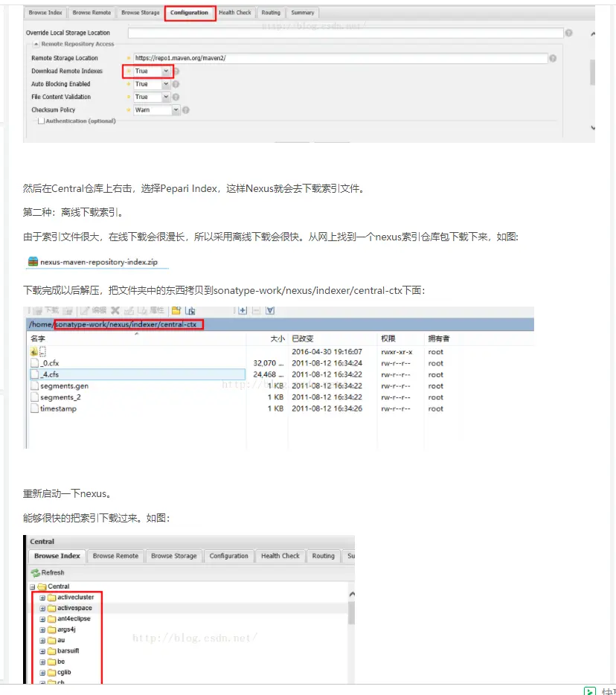Click the barsuift folder icon

(x=52, y=650)
